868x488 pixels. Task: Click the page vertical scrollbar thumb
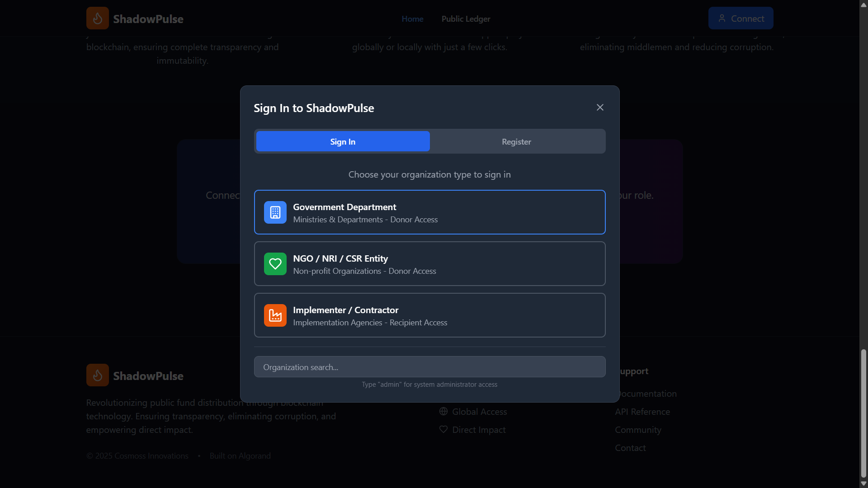coord(863,413)
